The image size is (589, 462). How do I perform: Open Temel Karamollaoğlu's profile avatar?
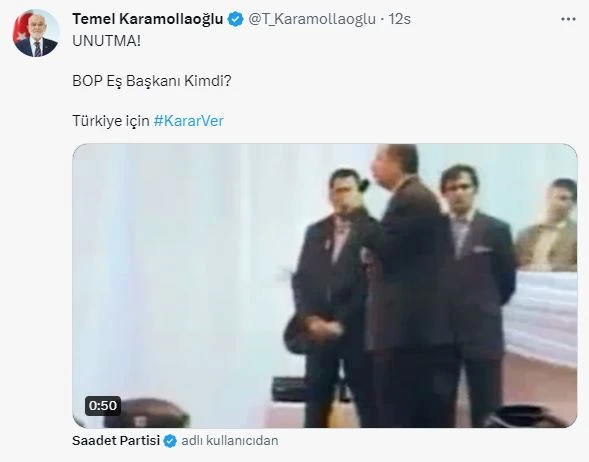click(x=36, y=33)
